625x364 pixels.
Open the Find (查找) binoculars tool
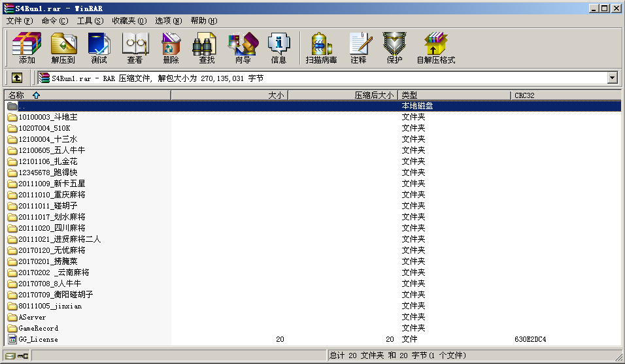(207, 48)
